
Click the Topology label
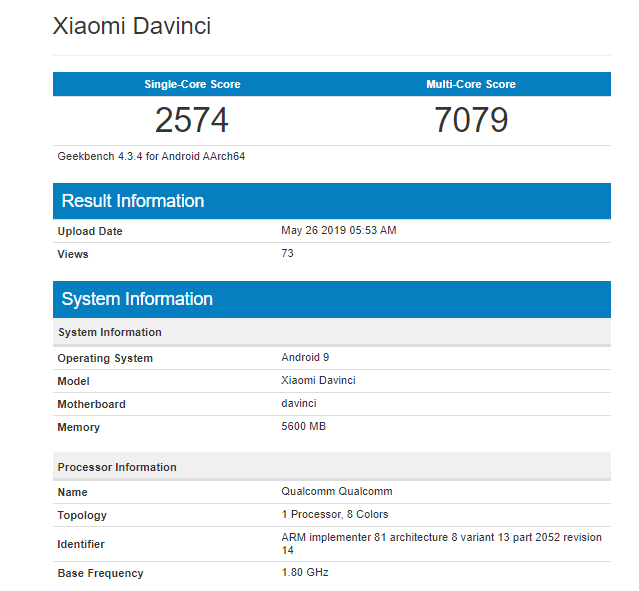pyautogui.click(x=82, y=515)
